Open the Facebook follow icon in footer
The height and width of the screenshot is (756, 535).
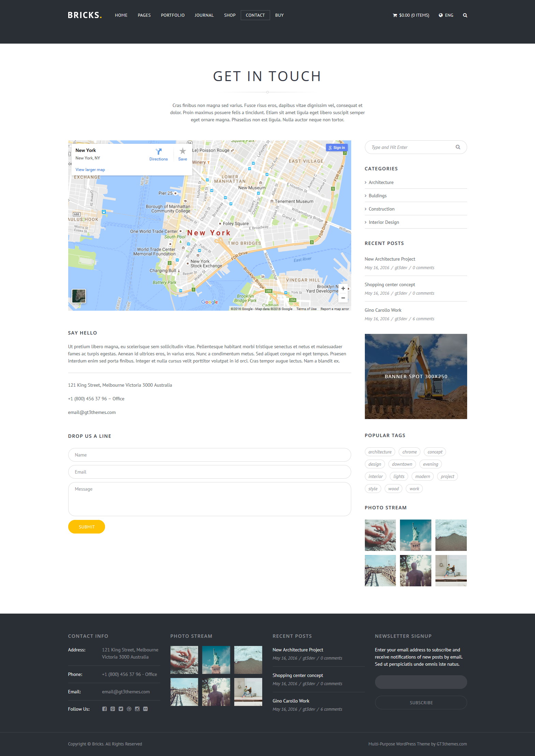(104, 709)
